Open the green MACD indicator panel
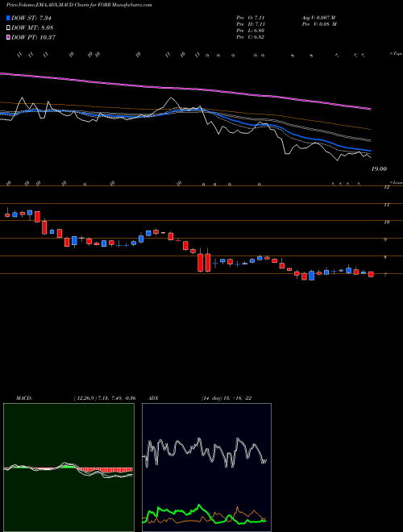This screenshot has width=403, height=532. point(69,468)
